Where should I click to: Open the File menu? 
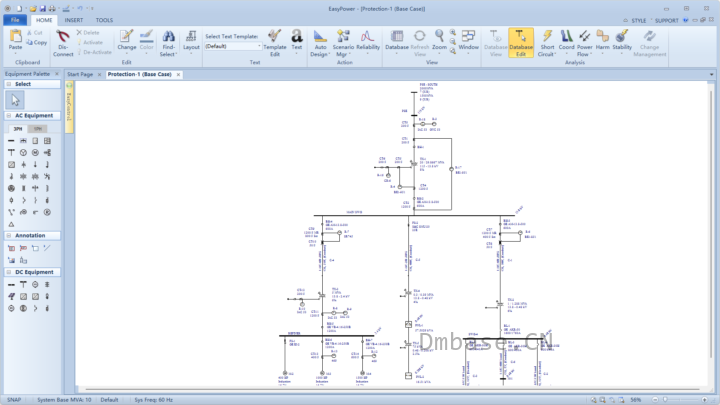(x=15, y=20)
